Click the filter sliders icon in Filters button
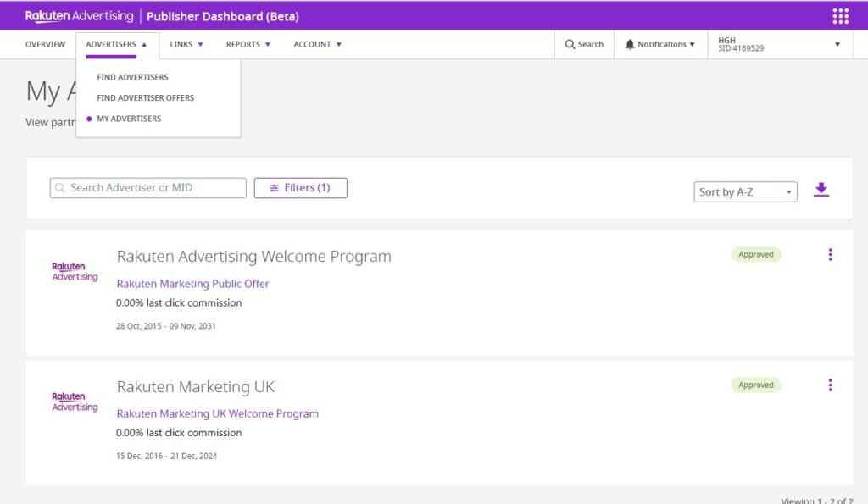Image resolution: width=868 pixels, height=504 pixels. click(x=274, y=188)
